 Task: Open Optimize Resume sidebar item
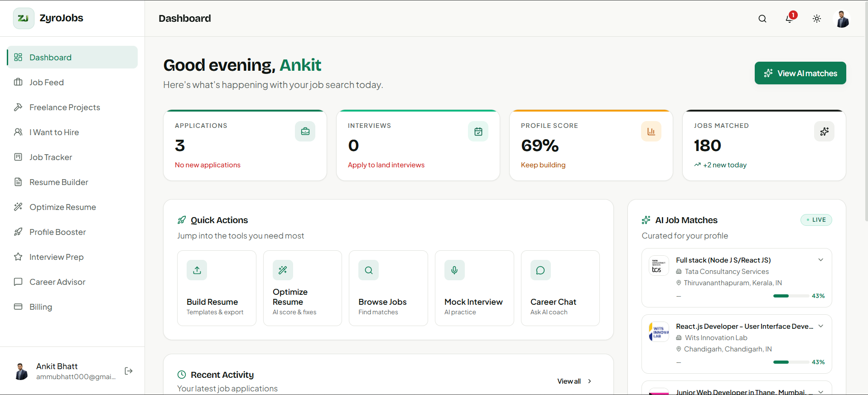tap(72, 207)
